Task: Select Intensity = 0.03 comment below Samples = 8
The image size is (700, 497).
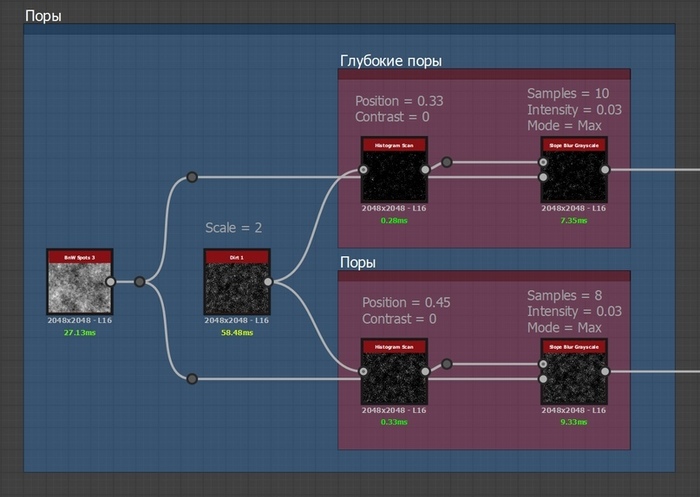Action: click(574, 311)
